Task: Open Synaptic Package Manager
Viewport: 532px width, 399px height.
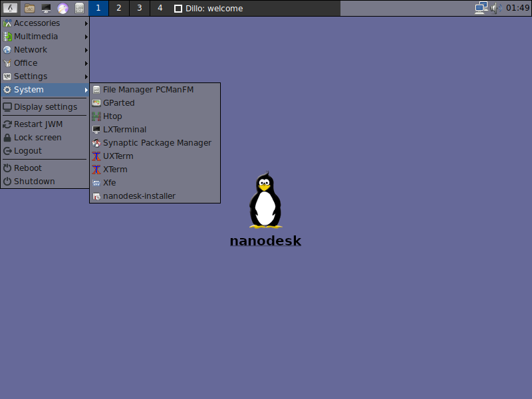Action: (x=155, y=143)
